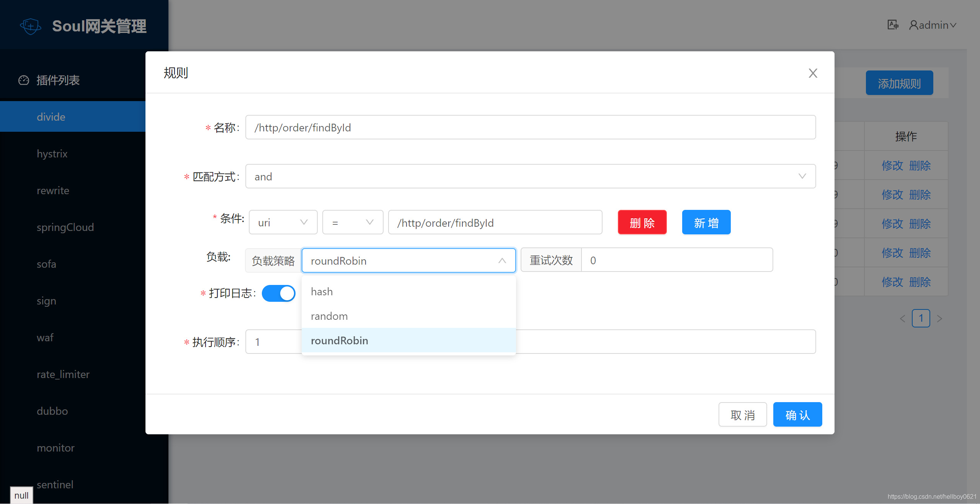Click the Soul gateway logo icon
Viewport: 980px width, 504px height.
point(30,26)
